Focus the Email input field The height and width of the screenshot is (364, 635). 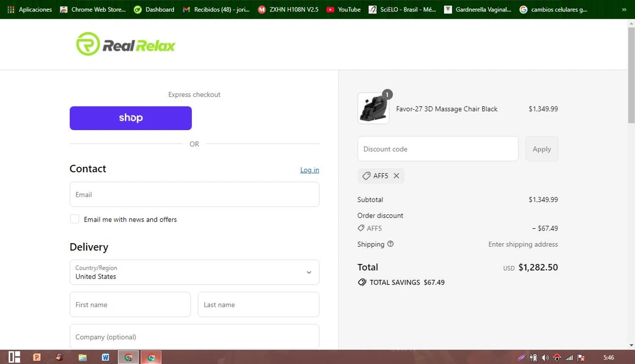(x=194, y=194)
